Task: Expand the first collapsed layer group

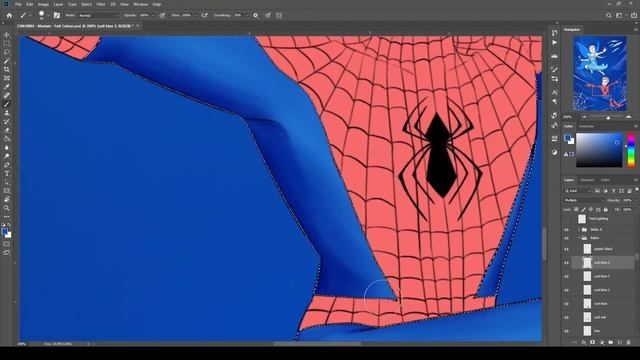Action: pos(579,229)
